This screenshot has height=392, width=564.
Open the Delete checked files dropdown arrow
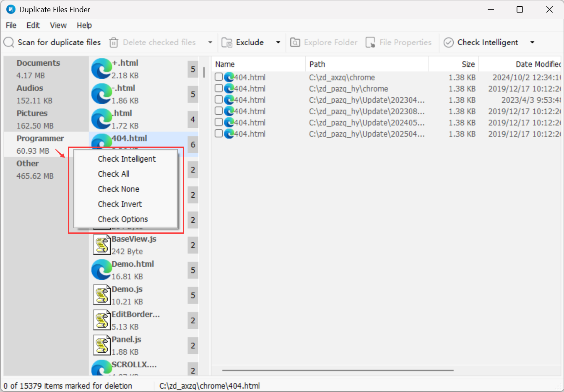coord(210,42)
